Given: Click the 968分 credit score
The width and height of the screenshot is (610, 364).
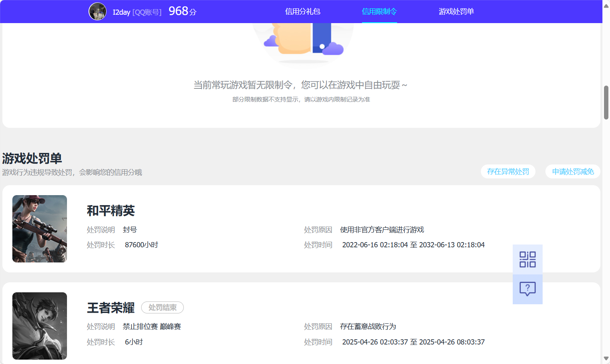Looking at the screenshot, I should pos(183,11).
